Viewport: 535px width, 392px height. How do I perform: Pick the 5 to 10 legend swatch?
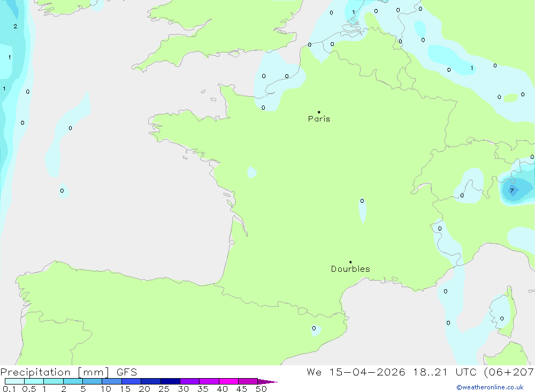tap(93, 381)
